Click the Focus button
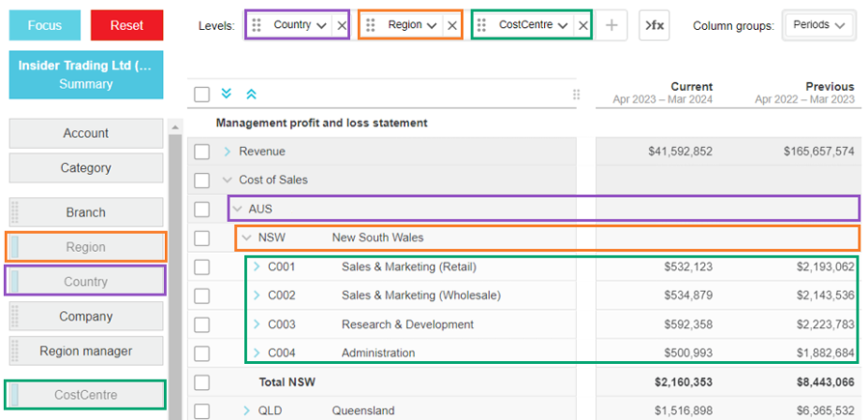Screen dimensions: 868x420 tap(44, 25)
